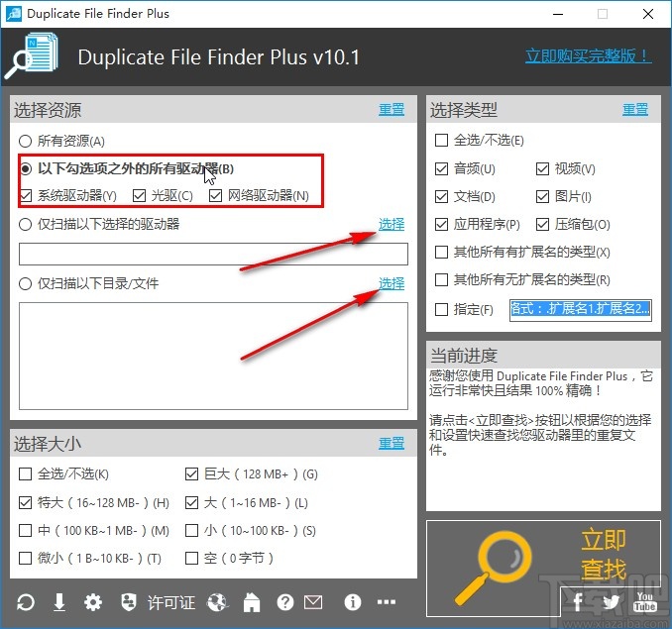
Task: Click the title bar app icon
Action: (14, 14)
